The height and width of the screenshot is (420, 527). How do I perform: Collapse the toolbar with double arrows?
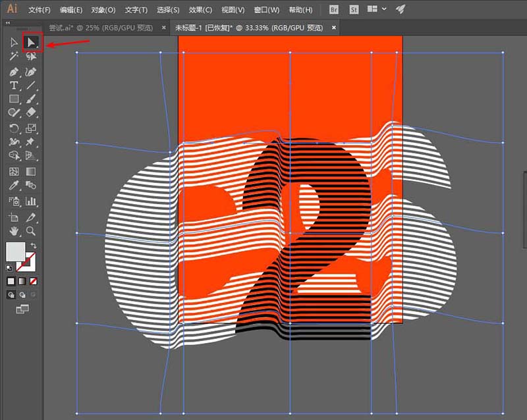point(7,23)
